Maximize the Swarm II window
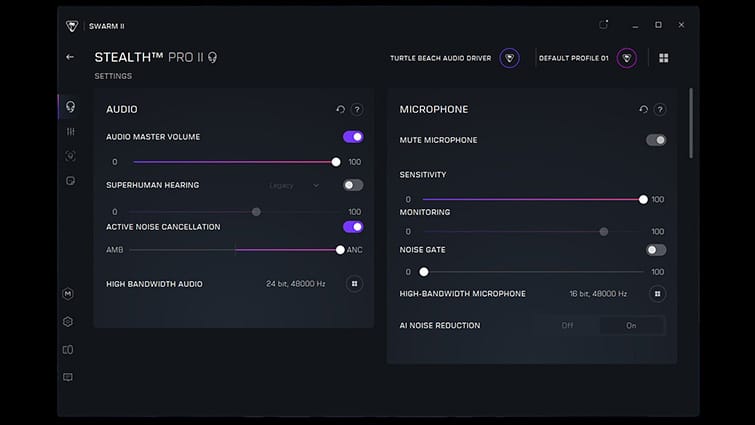The image size is (755, 425). [658, 25]
